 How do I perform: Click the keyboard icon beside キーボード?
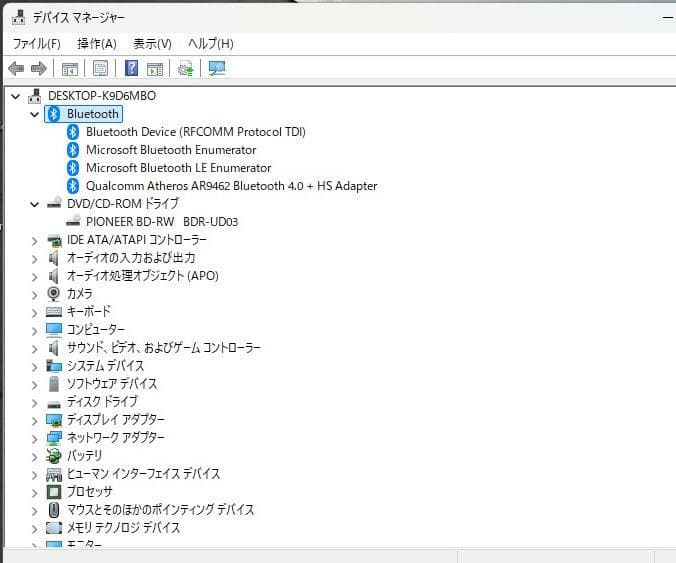54,312
